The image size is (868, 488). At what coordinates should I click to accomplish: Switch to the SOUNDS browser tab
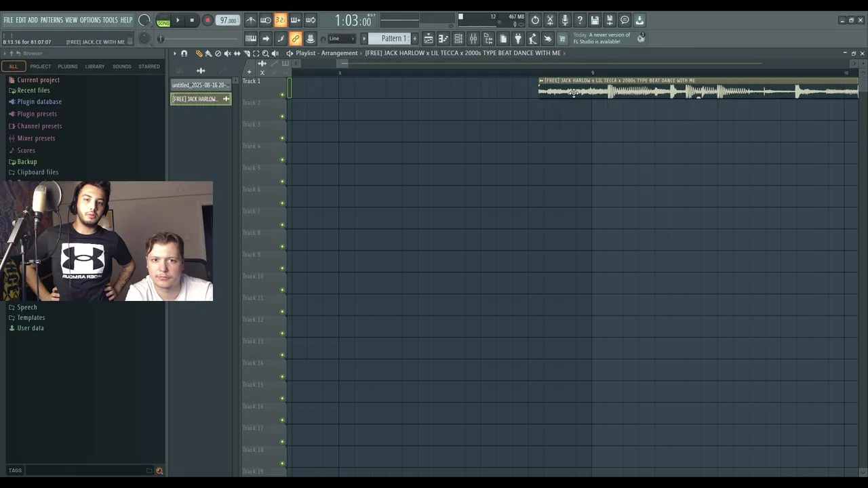coord(122,66)
